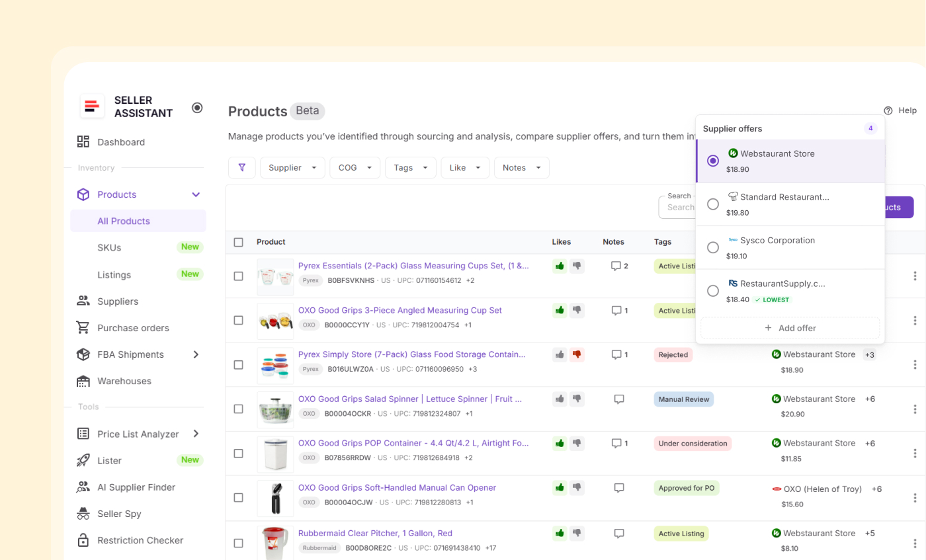Click the sidebar collapse circle icon
The height and width of the screenshot is (560, 926).
coord(197,108)
